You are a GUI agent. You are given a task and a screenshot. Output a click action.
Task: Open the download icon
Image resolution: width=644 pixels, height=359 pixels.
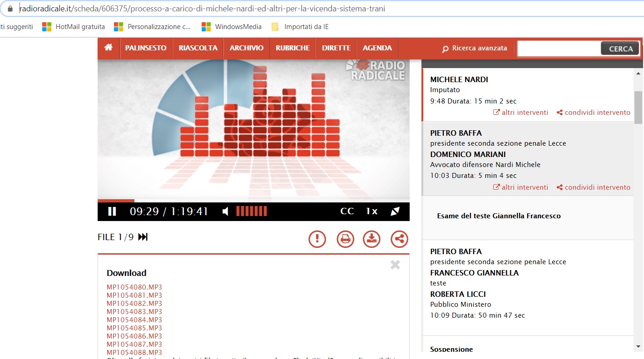(x=372, y=239)
